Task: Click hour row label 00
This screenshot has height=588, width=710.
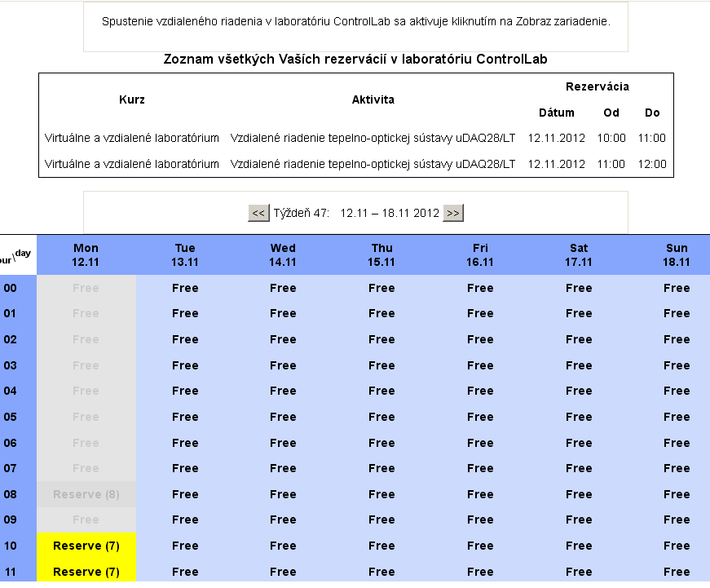Action: [x=10, y=288]
